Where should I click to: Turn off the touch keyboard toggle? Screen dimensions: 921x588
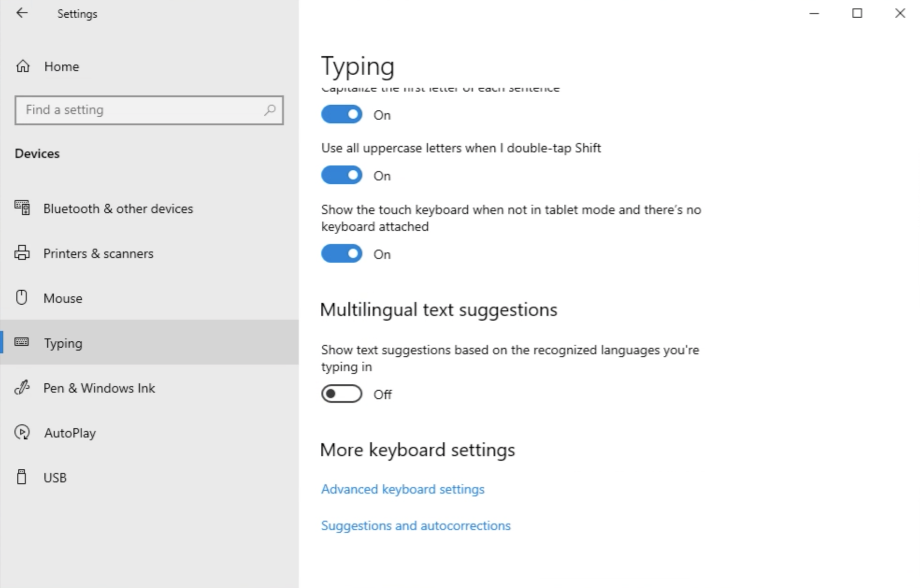(341, 254)
